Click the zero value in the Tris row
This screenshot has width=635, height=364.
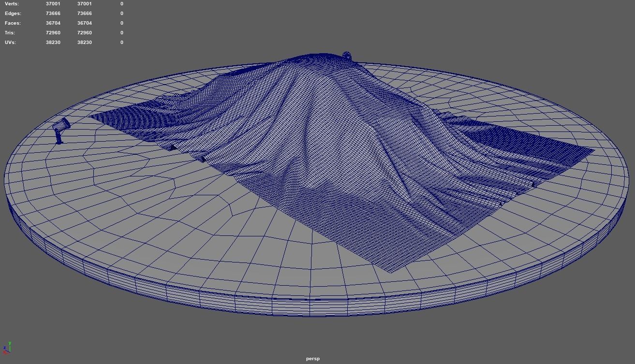tap(122, 33)
